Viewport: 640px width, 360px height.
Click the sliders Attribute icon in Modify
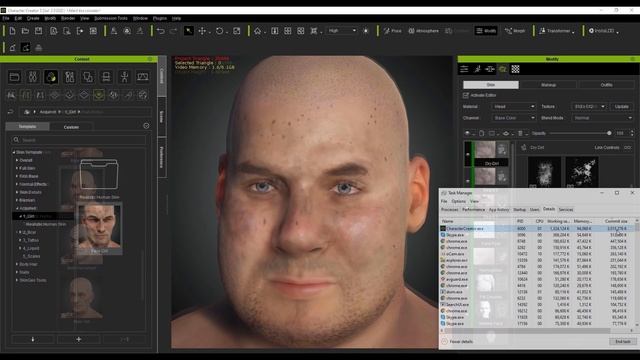(x=464, y=69)
